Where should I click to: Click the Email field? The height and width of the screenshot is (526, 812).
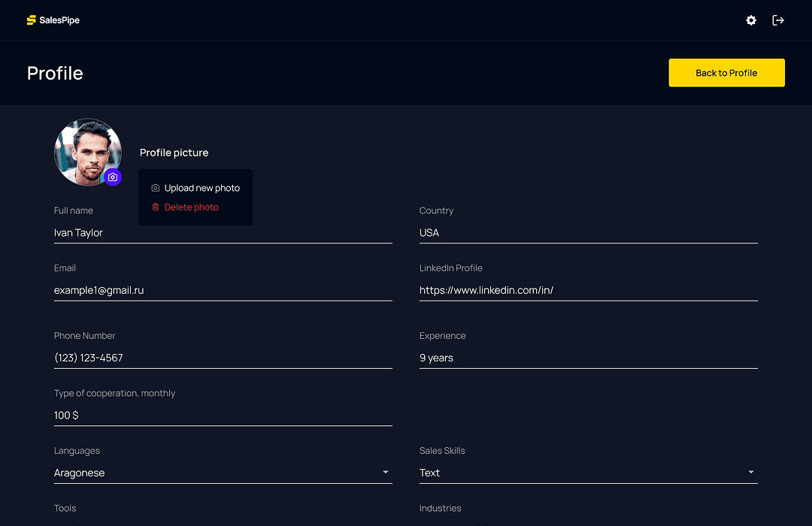tap(223, 290)
